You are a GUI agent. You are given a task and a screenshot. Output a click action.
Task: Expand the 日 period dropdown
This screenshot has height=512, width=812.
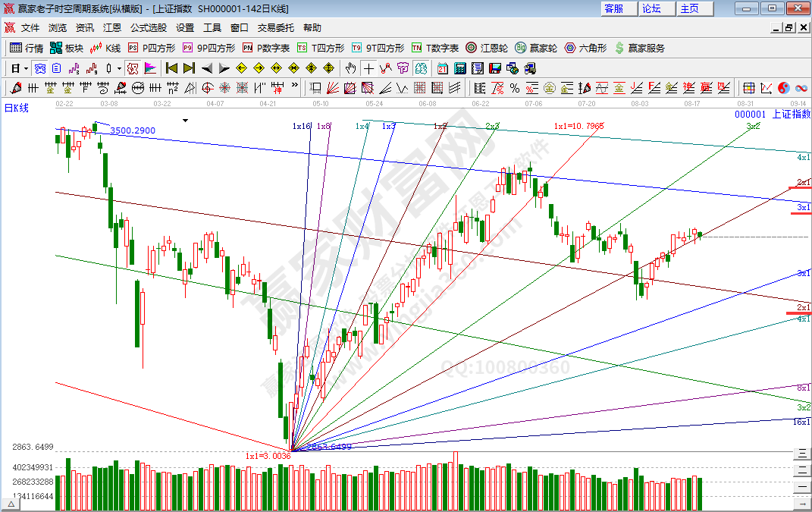tap(19, 68)
